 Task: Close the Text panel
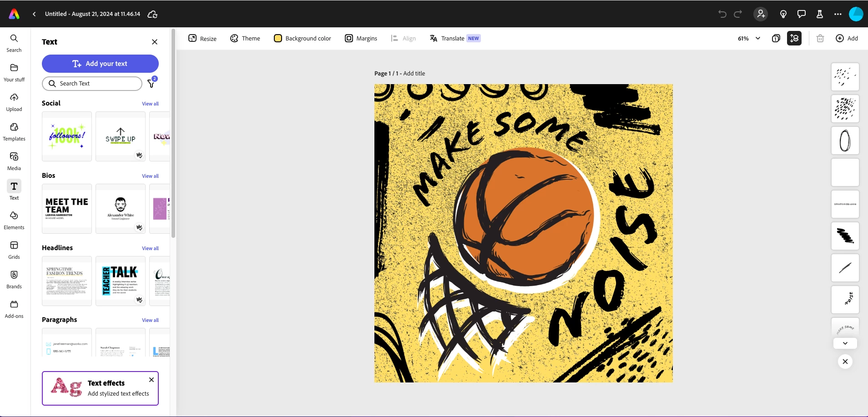(155, 42)
